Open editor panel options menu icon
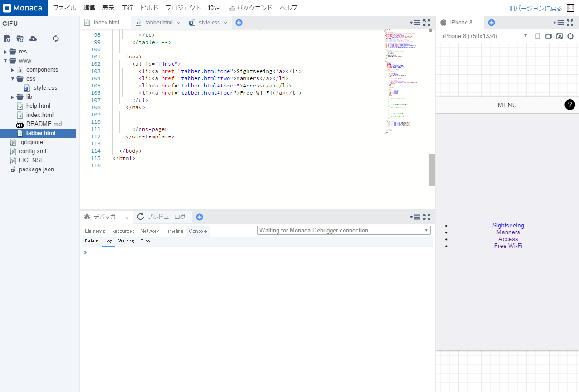This screenshot has height=392, width=579. 415,23
